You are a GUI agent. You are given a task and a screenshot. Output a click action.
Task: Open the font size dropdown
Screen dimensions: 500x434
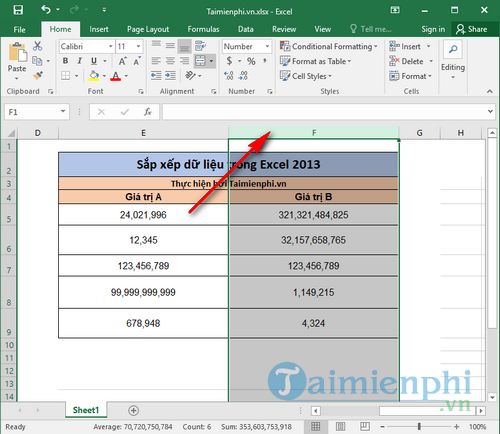(138, 46)
